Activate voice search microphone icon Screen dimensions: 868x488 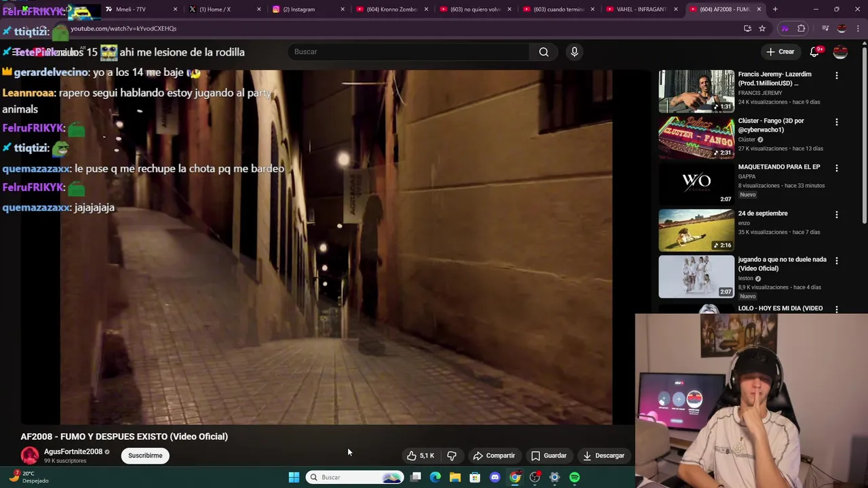coord(574,52)
